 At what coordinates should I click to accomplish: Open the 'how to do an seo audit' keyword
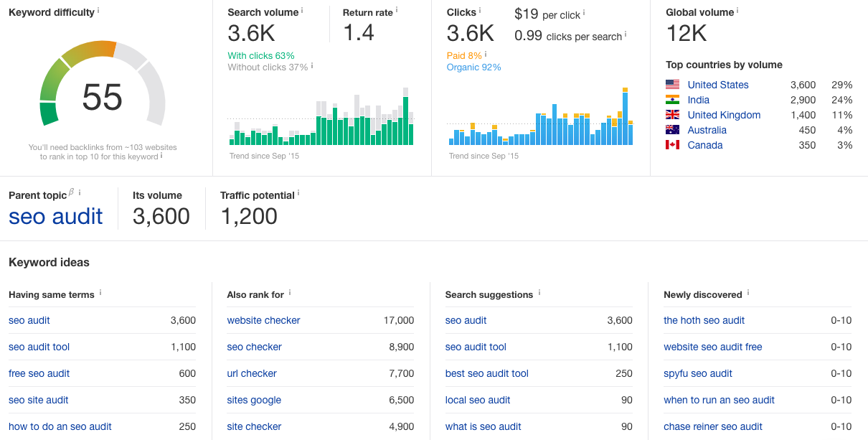60,426
